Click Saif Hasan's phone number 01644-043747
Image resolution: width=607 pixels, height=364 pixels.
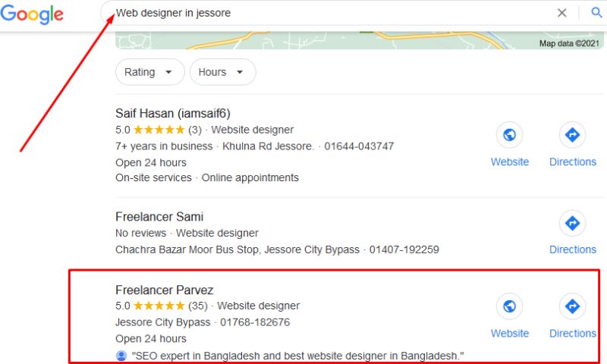click(x=359, y=146)
